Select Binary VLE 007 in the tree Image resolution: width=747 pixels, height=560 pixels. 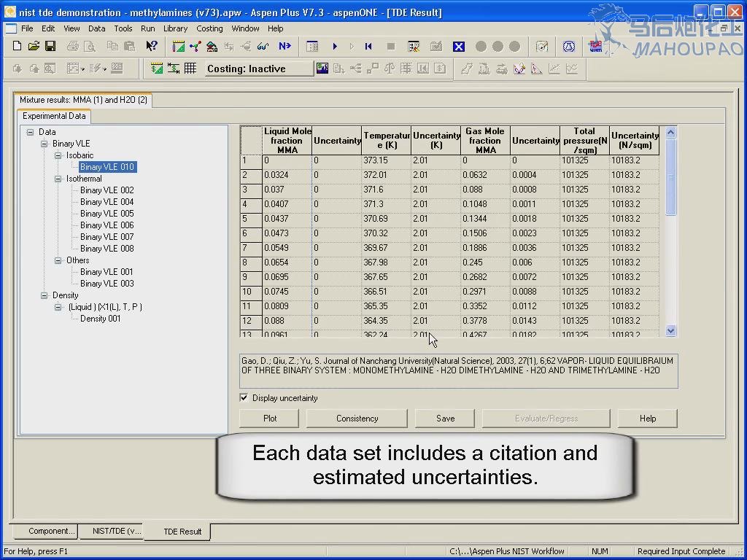107,237
